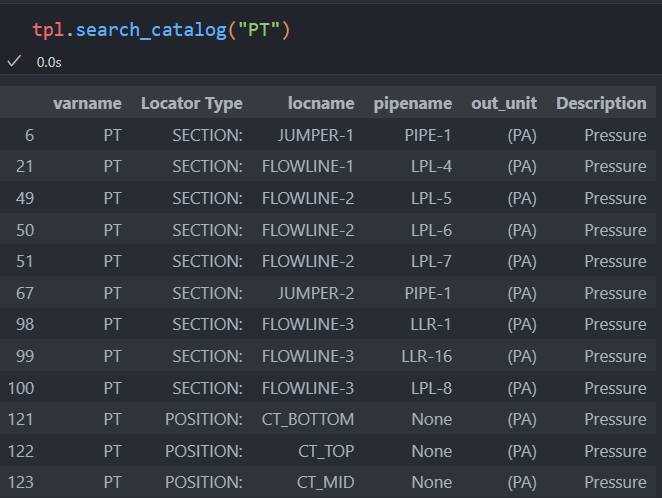Click POSITION: in the CT_MID row
Viewport: 662px width, 498px height.
[x=204, y=482]
